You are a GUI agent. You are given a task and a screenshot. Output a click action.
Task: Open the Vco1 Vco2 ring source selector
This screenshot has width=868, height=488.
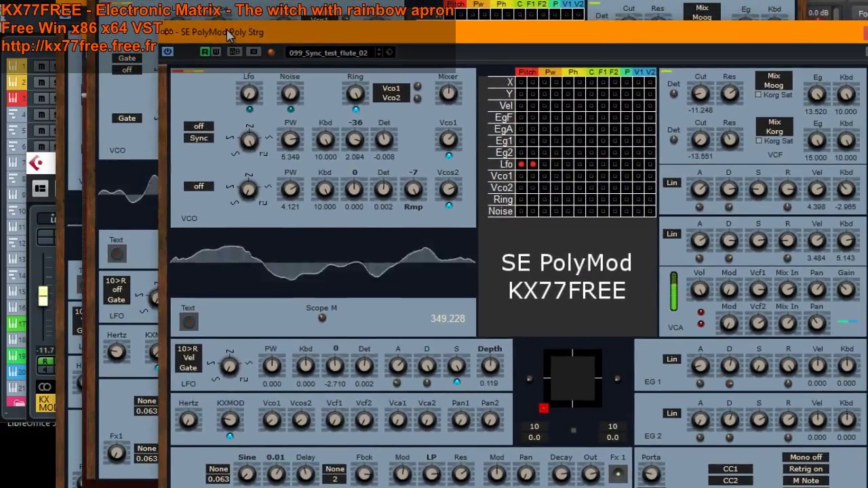[391, 93]
